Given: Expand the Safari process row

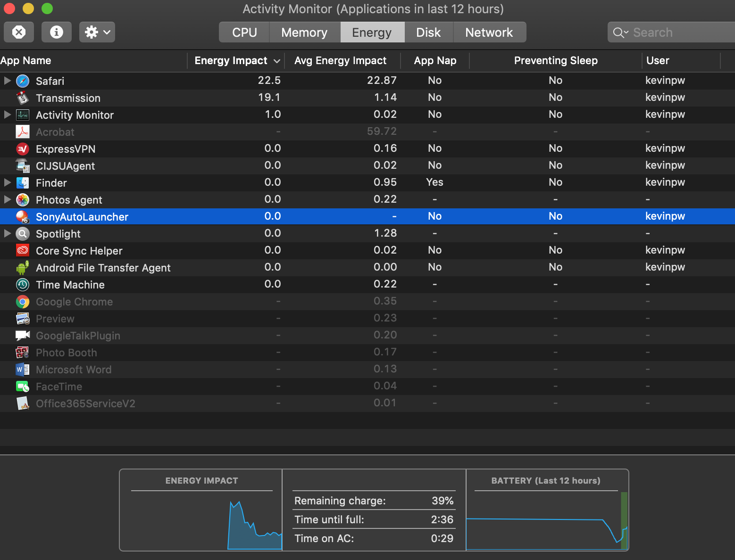Looking at the screenshot, I should click(x=8, y=81).
